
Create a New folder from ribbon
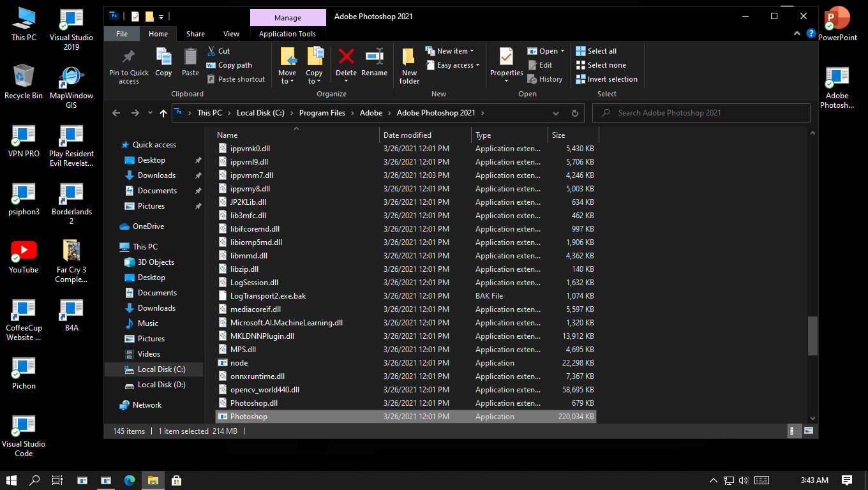pyautogui.click(x=409, y=66)
